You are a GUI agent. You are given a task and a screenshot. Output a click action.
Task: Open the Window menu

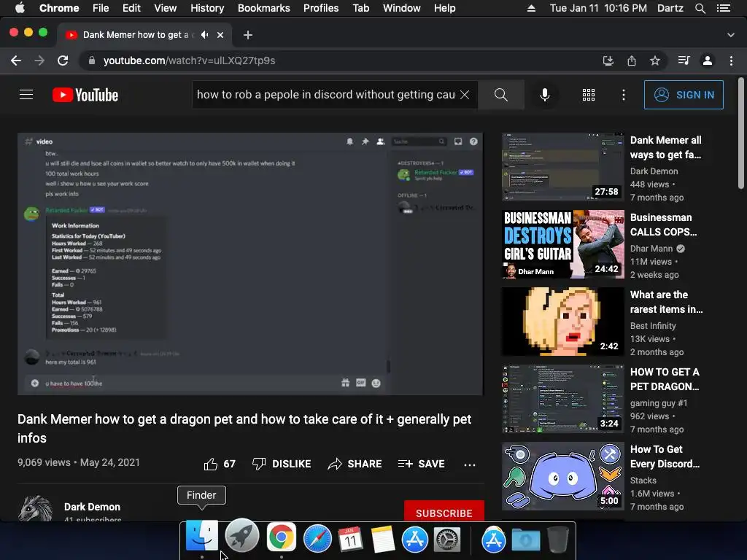402,8
